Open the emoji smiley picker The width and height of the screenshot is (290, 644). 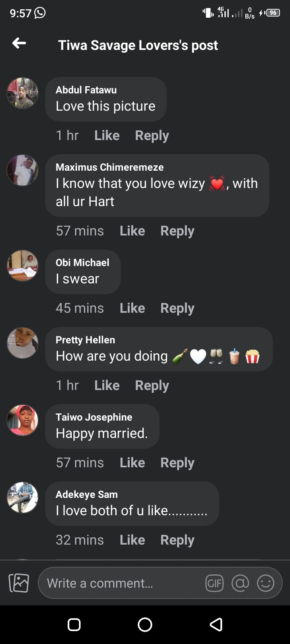click(265, 583)
